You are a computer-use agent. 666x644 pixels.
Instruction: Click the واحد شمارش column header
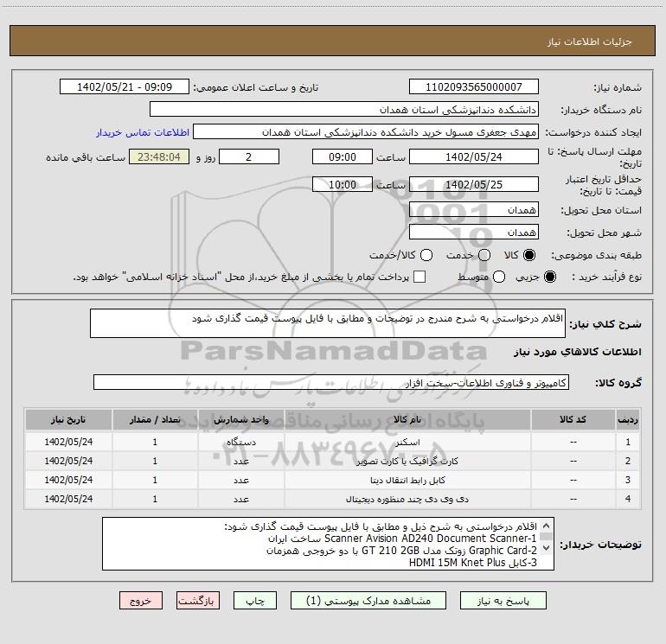241,419
